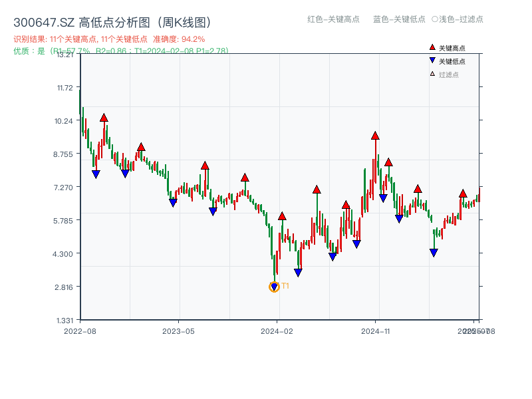Click the hollow 过滤点 legend triangle icon

[x=432, y=74]
